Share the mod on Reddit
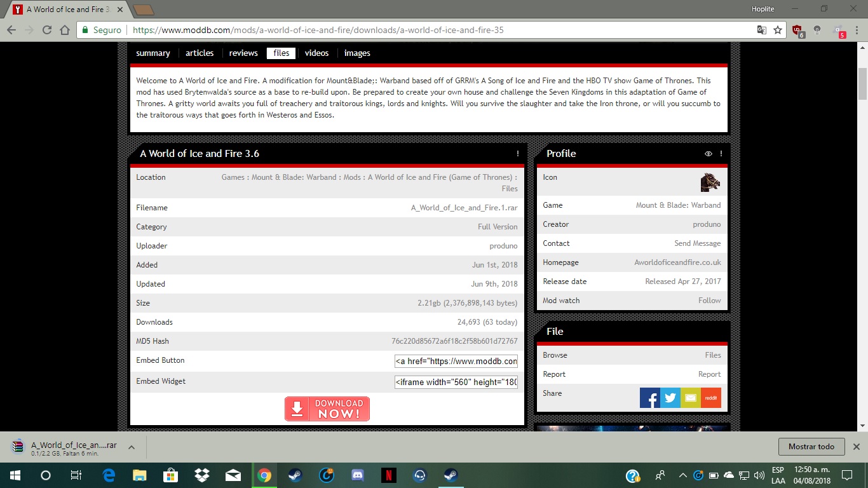 (711, 398)
